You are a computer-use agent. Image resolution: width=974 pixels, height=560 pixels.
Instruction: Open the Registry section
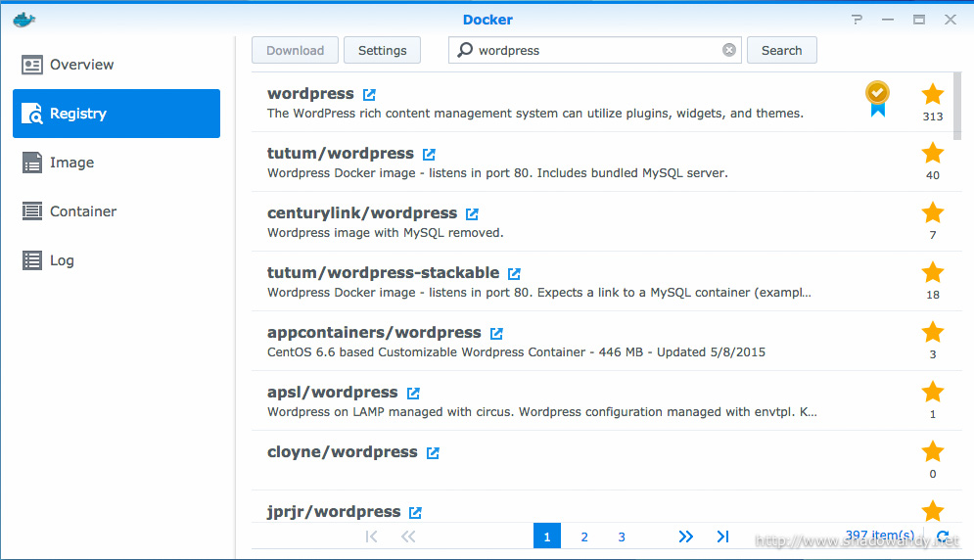tap(116, 114)
